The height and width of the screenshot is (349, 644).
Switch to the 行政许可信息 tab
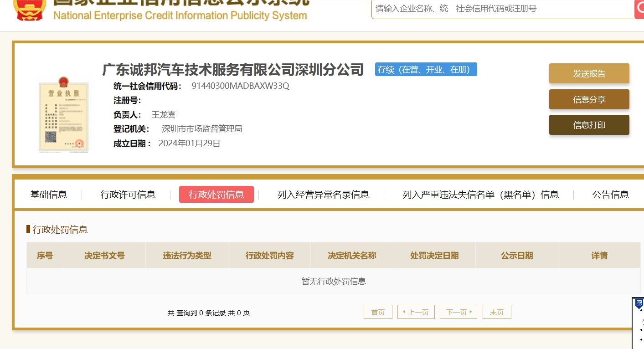tap(128, 195)
